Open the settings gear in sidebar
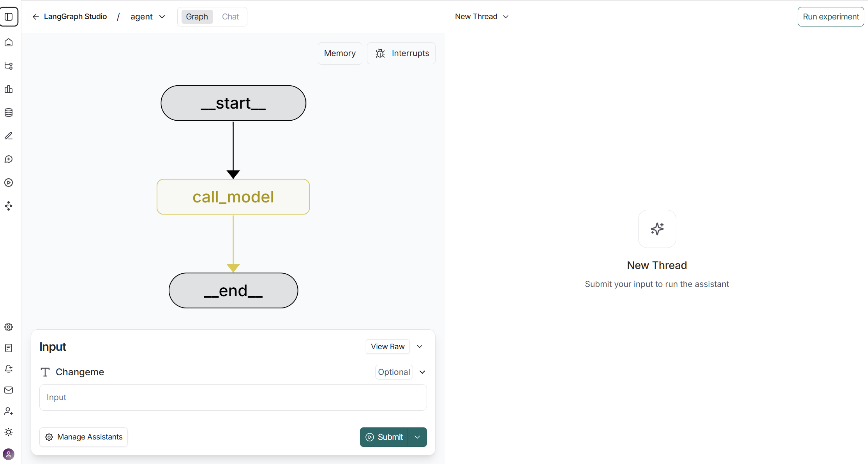The image size is (868, 464). [x=9, y=327]
